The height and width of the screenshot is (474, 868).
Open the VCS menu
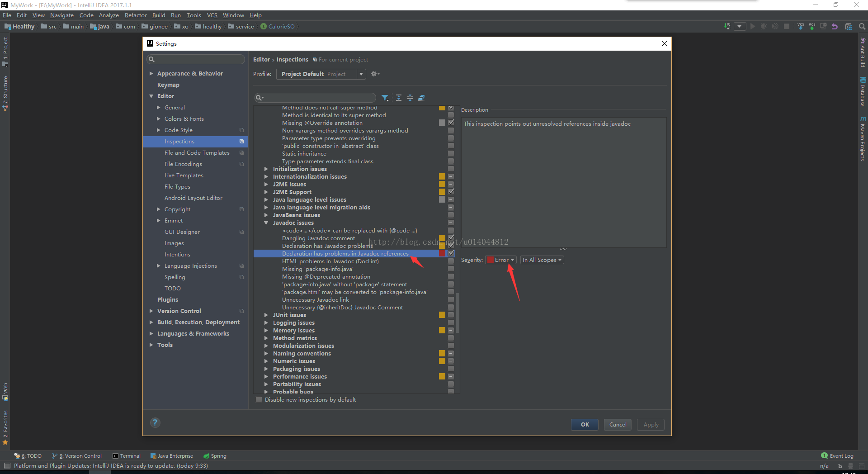tap(212, 15)
